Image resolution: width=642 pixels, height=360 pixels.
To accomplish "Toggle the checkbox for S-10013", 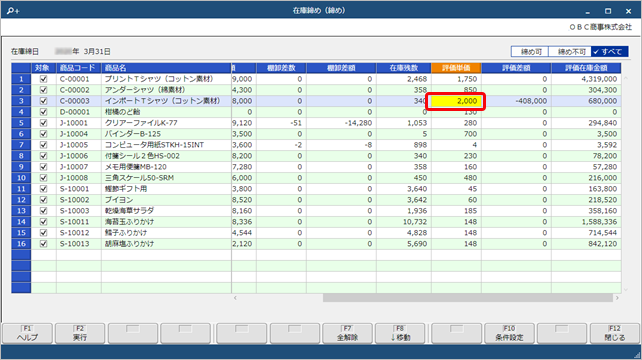I will click(x=43, y=244).
